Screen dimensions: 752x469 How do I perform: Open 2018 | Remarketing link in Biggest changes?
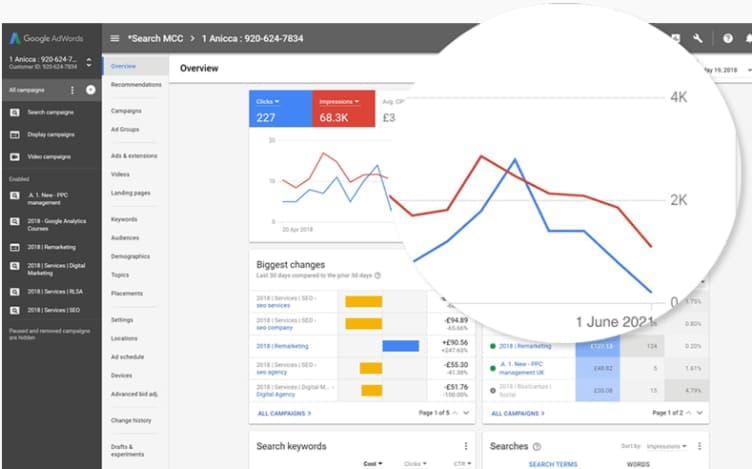point(282,346)
